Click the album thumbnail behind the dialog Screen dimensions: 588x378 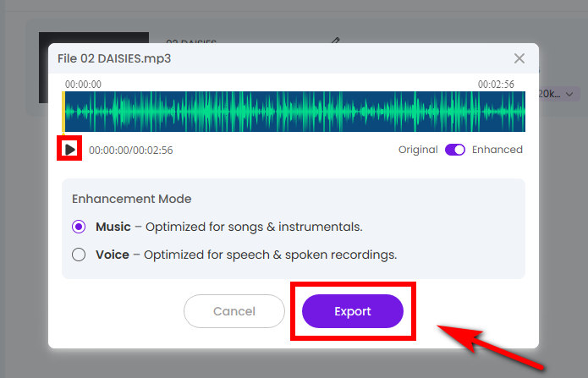click(x=93, y=38)
